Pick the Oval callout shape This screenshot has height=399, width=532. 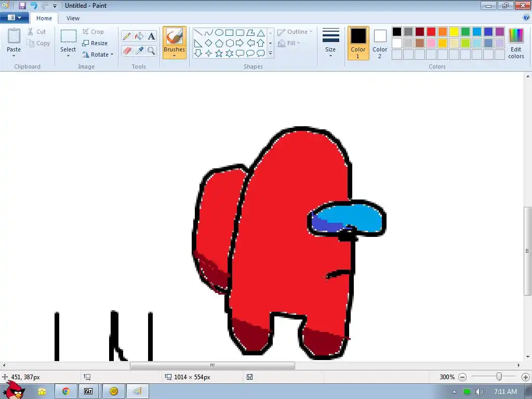tap(250, 54)
